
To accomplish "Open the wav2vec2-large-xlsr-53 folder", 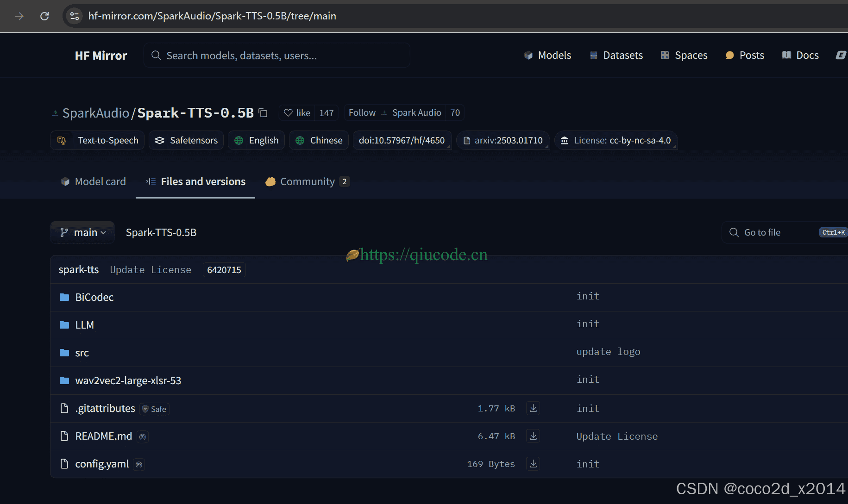I will pyautogui.click(x=128, y=380).
